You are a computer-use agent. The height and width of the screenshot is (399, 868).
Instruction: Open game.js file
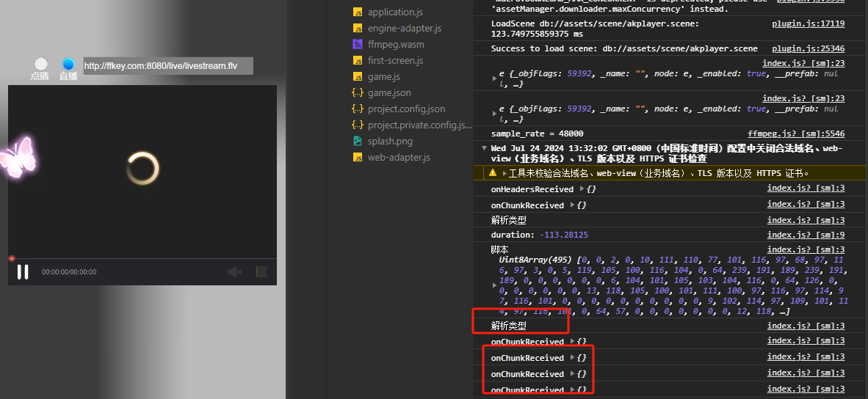click(x=383, y=76)
